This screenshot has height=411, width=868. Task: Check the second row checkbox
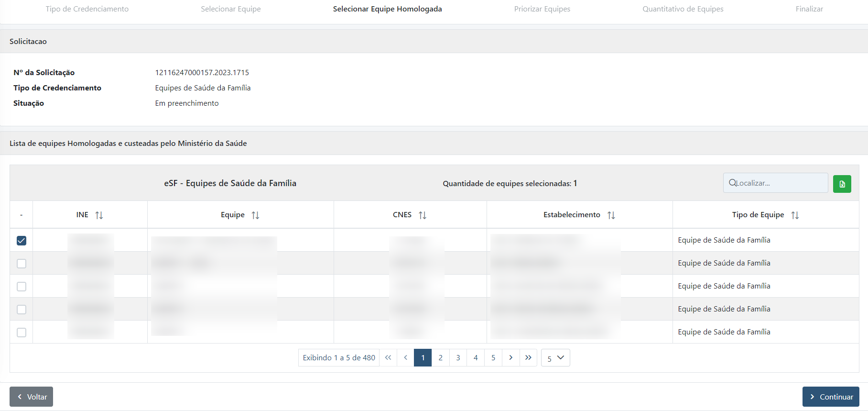point(22,264)
